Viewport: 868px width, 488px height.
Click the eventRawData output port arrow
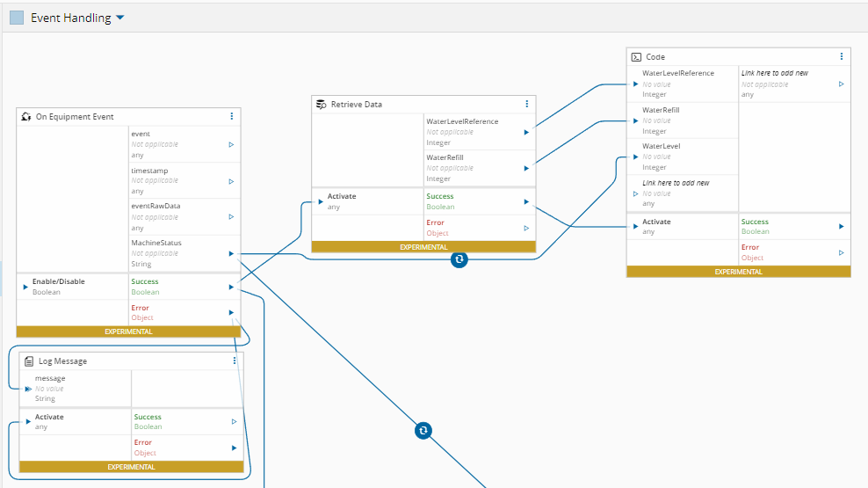(x=231, y=216)
